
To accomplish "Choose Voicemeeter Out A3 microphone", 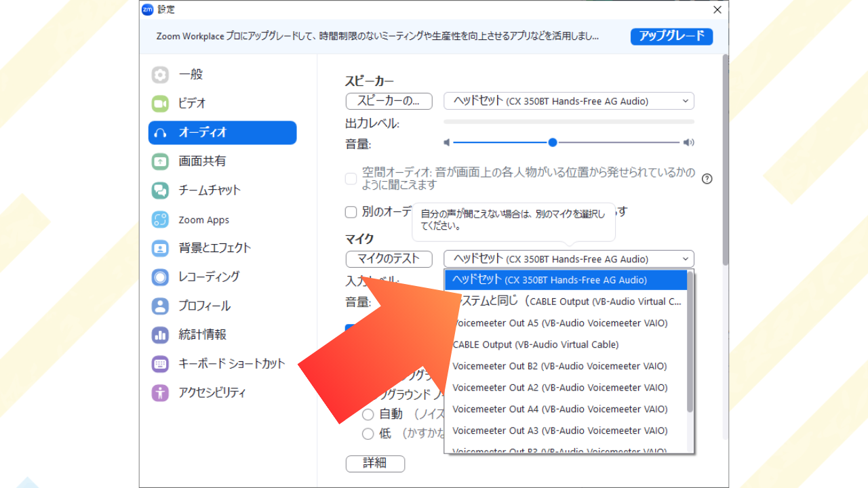I will tap(566, 430).
